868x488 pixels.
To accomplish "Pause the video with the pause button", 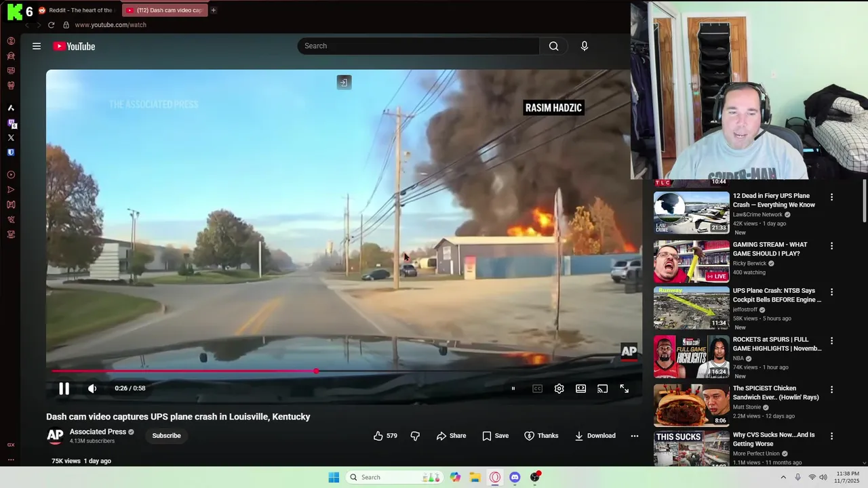I will point(64,388).
